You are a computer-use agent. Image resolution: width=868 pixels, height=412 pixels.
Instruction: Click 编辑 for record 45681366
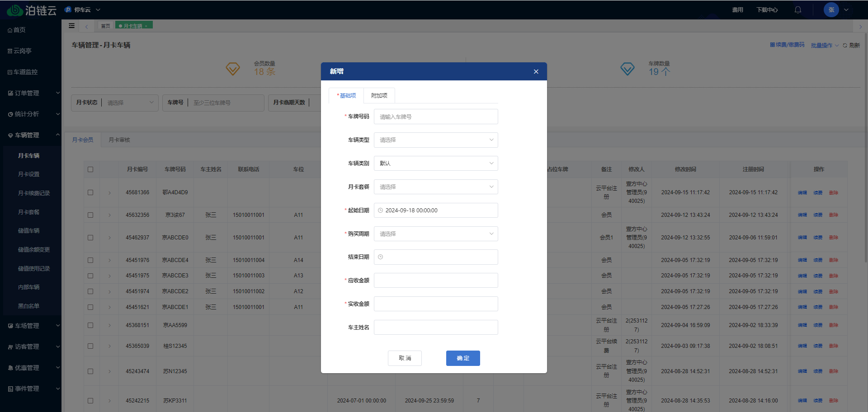pos(802,193)
